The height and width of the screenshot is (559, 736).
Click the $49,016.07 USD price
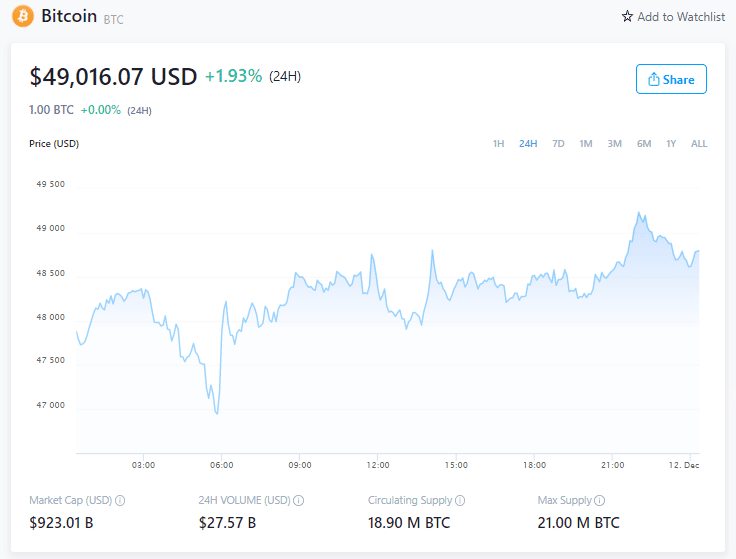point(113,77)
